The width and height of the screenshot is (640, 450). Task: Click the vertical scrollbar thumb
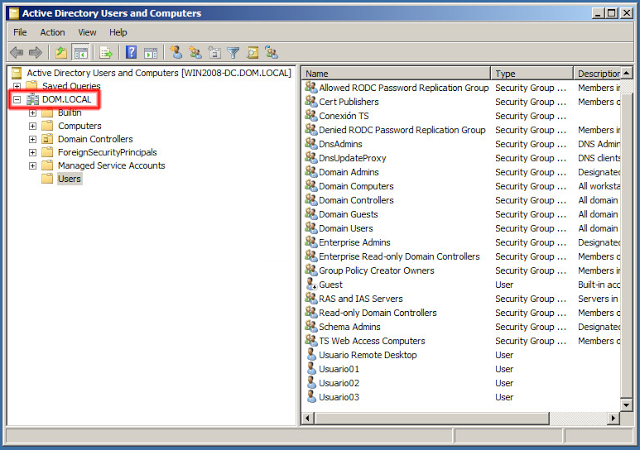[x=626, y=244]
